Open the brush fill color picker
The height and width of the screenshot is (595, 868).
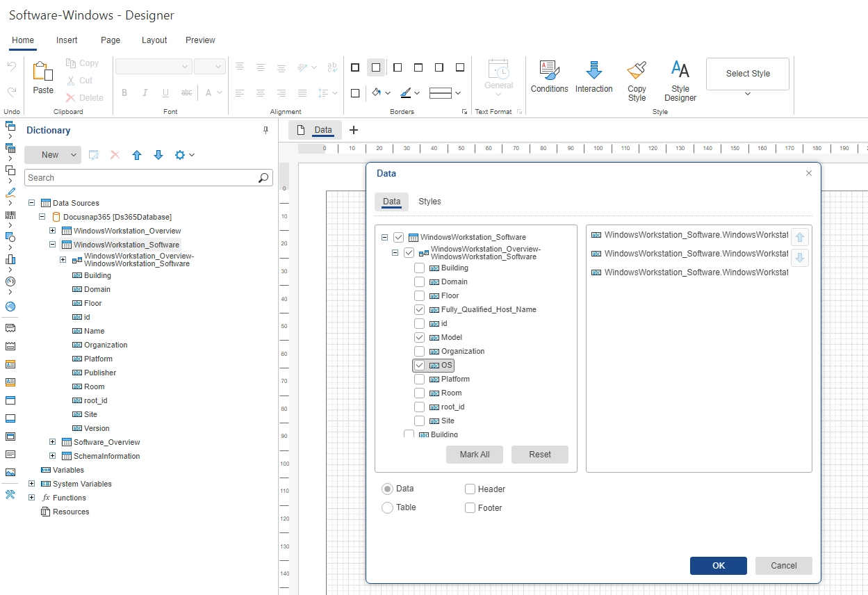406,92
